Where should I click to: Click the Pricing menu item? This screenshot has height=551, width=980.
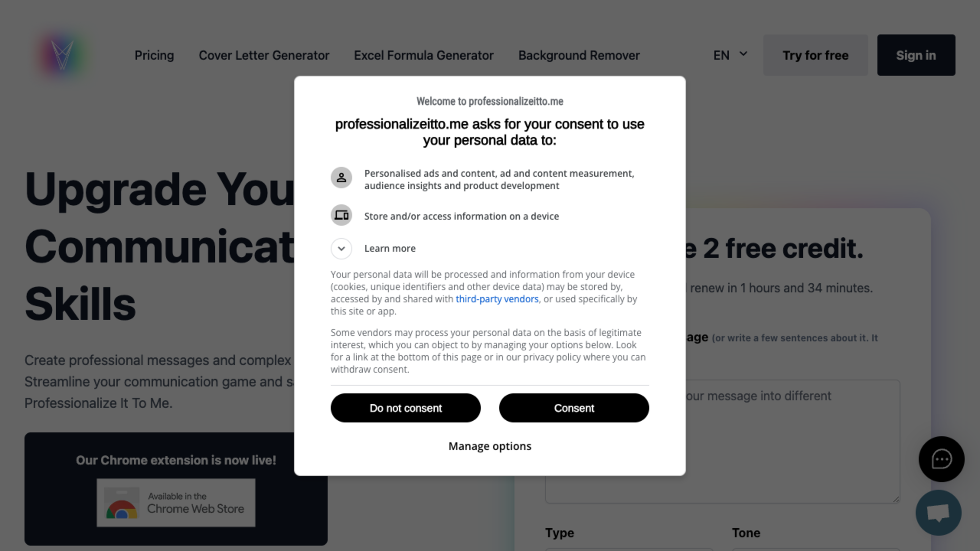(154, 55)
